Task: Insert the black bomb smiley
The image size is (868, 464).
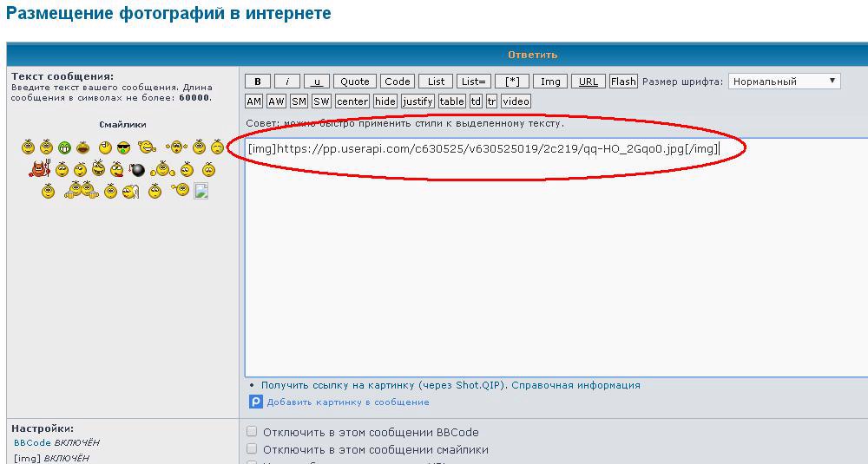Action: pyautogui.click(x=137, y=170)
